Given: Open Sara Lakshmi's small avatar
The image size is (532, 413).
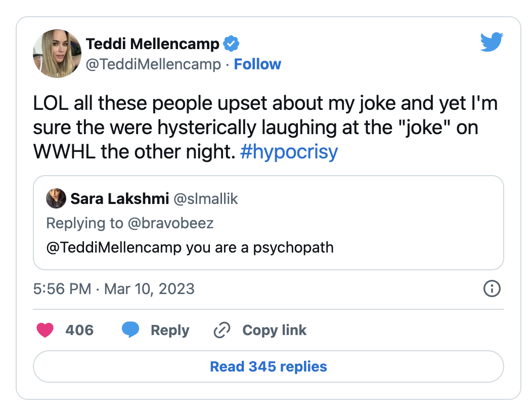Looking at the screenshot, I should coord(56,198).
